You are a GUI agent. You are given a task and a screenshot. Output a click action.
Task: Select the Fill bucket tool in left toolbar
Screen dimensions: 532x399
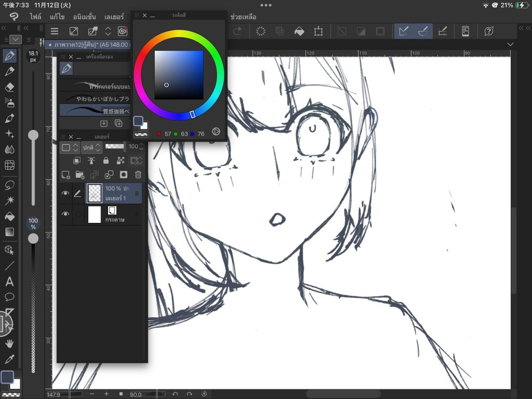10,216
